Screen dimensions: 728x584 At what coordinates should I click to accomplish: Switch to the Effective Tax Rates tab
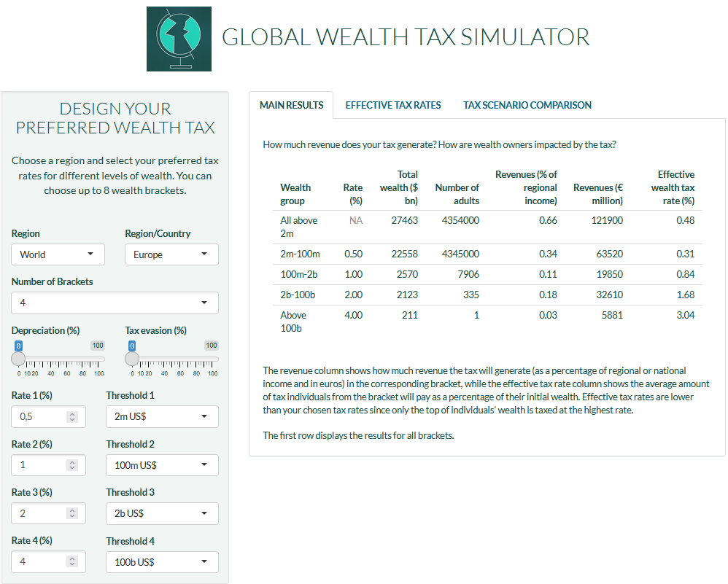point(393,105)
